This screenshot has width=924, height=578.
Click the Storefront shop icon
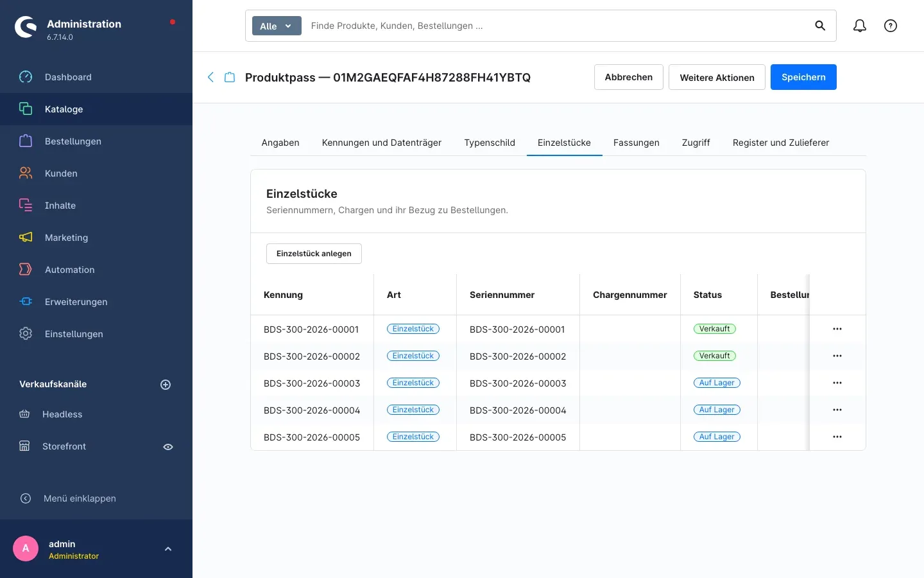click(x=24, y=446)
